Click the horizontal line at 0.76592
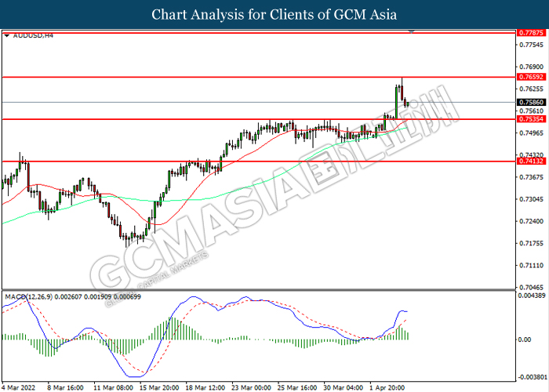 [x=259, y=77]
